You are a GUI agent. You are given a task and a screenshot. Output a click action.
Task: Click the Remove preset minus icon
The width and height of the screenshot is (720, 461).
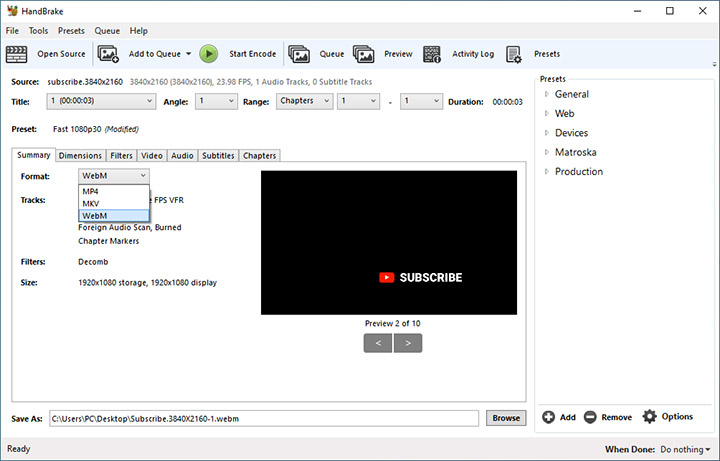(x=590, y=417)
